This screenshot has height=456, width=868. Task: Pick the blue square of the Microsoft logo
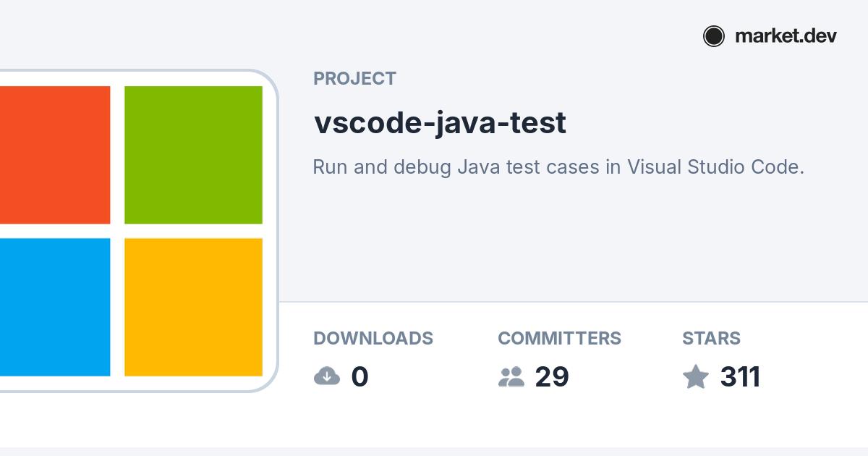pyautogui.click(x=55, y=307)
